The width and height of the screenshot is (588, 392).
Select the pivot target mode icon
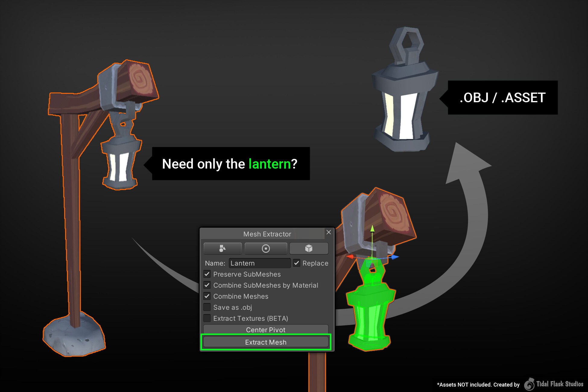pyautogui.click(x=266, y=248)
